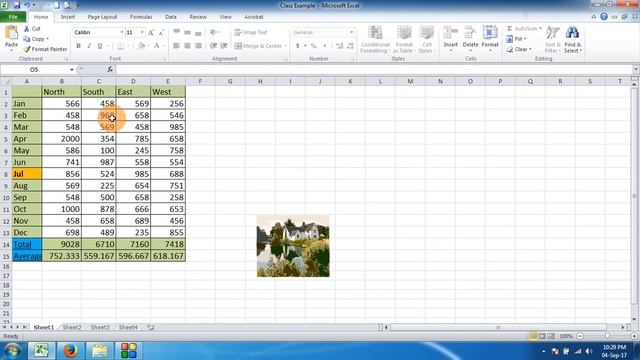640x360 pixels.
Task: Toggle Bold formatting
Action: 78,46
